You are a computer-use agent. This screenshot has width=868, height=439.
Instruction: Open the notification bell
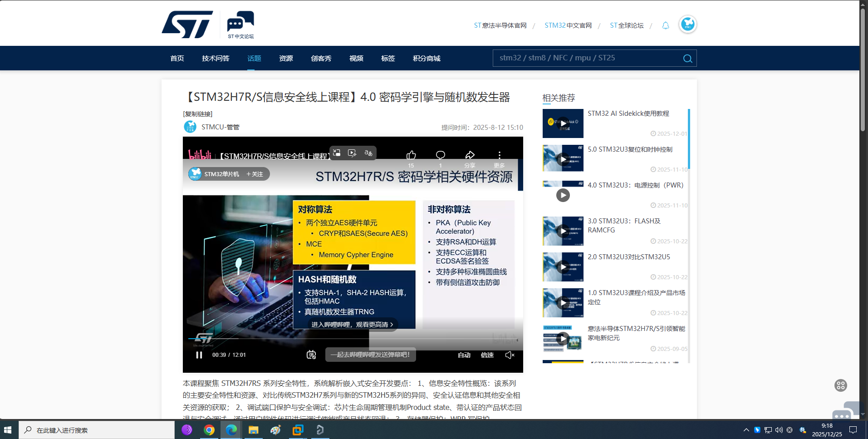point(665,25)
